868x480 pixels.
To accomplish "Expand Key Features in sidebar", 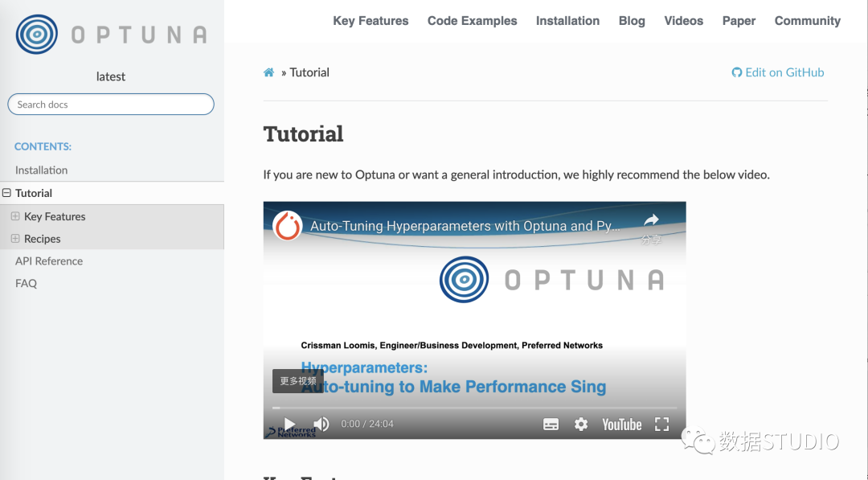I will click(x=15, y=216).
